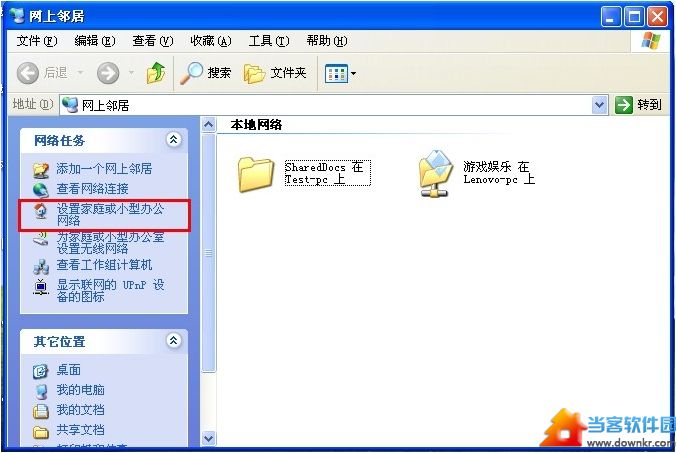Click the sidebar scrollbar down arrow
676x453 pixels.
pyautogui.click(x=209, y=438)
